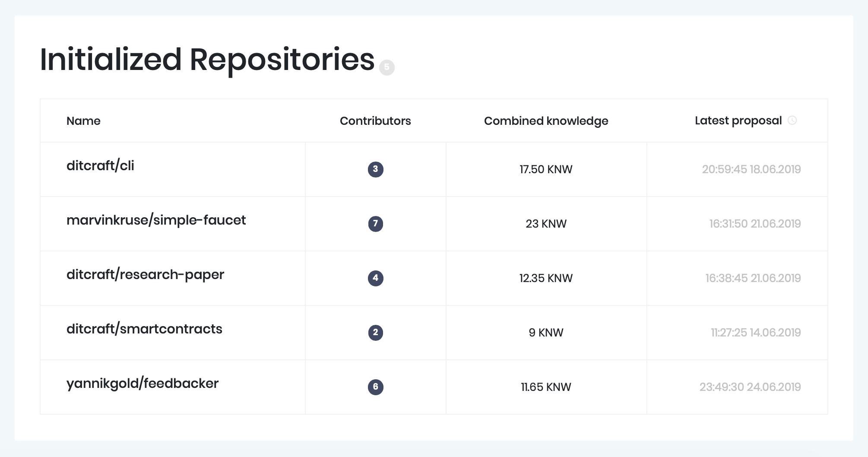Image resolution: width=868 pixels, height=457 pixels.
Task: Click the contributors badge for marvinkruse/simple-faucet
Action: 375,224
